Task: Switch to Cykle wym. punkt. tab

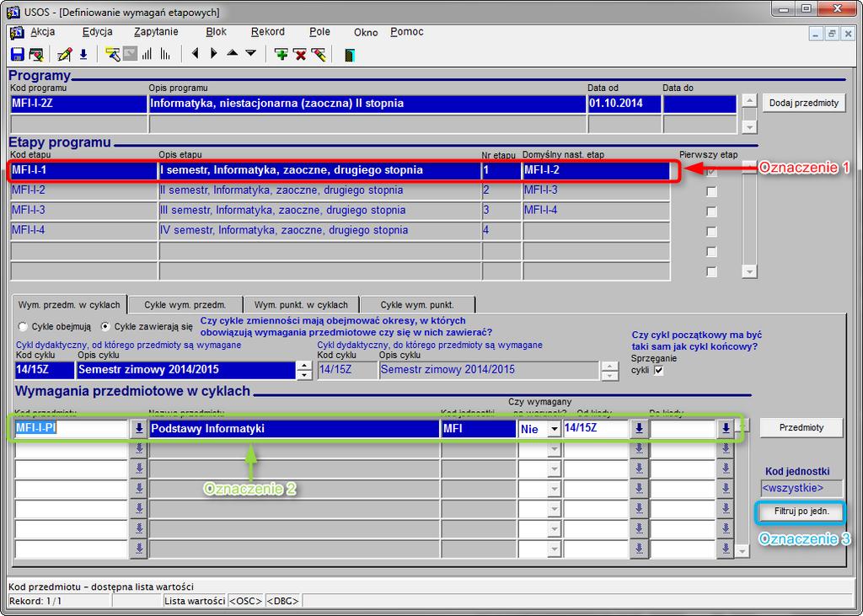Action: [417, 304]
